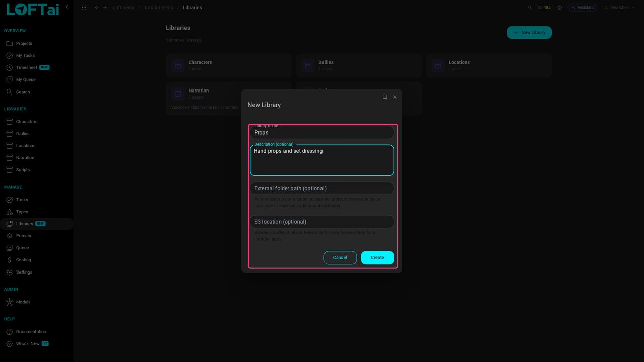Collapse the sidebar with the chevron
The image size is (644, 362).
[67, 7]
